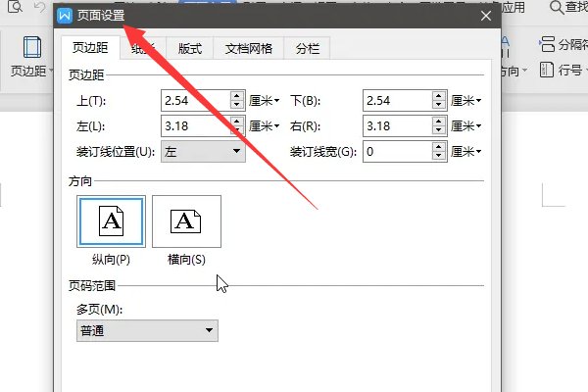The height and width of the screenshot is (392, 588).
Task: Click the undo arrow in quick toolbar
Action: click(x=40, y=7)
